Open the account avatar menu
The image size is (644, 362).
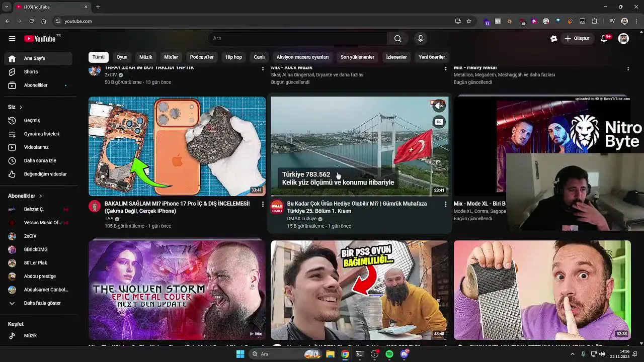[x=623, y=39]
